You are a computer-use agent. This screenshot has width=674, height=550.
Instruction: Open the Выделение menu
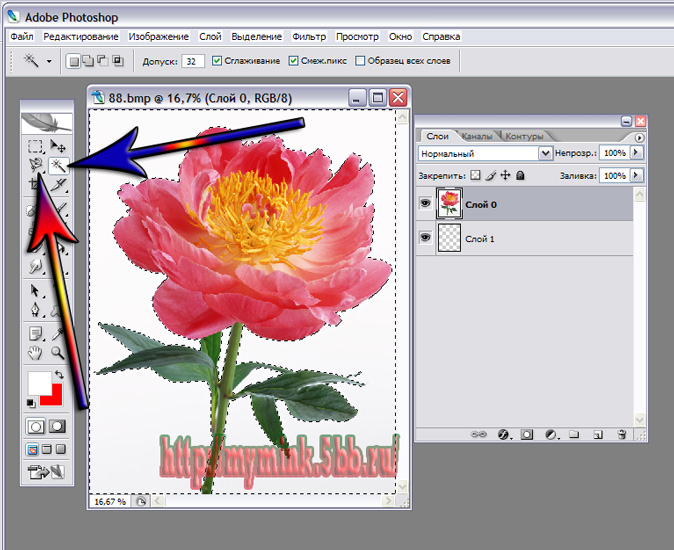pos(257,37)
